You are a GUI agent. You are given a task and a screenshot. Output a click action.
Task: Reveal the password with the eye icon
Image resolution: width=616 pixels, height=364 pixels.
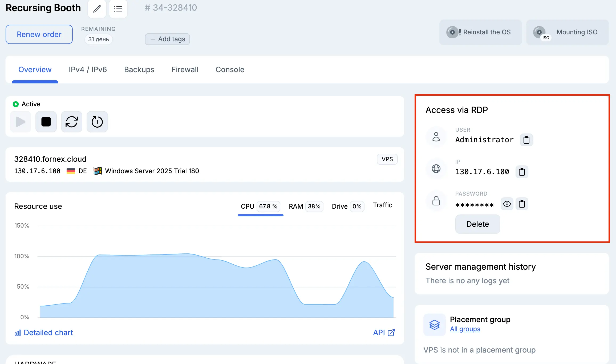(507, 204)
